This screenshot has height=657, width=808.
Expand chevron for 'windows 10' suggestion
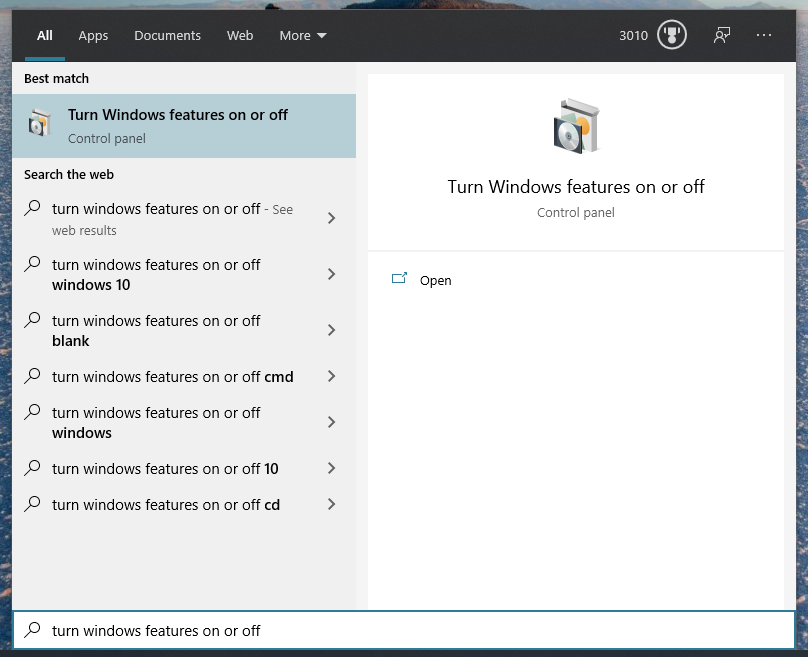pyautogui.click(x=331, y=274)
